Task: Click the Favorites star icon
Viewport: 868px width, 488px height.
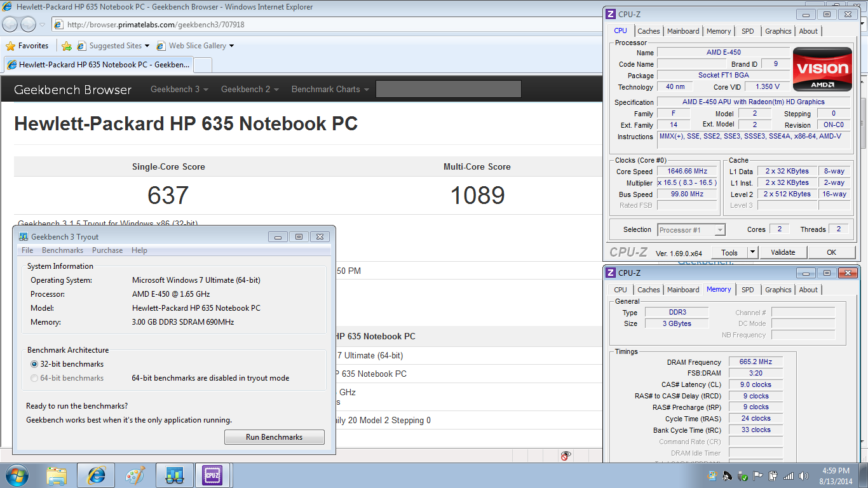Action: tap(10, 46)
